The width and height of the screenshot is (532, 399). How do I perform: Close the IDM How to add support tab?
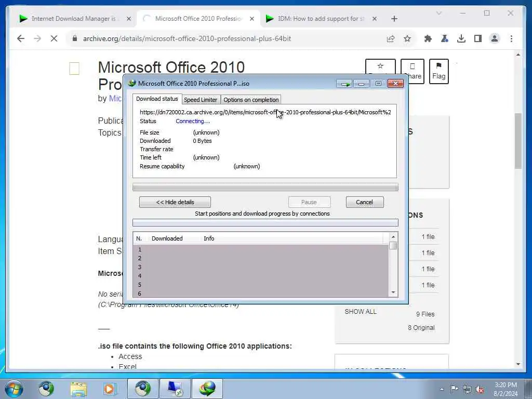(375, 19)
